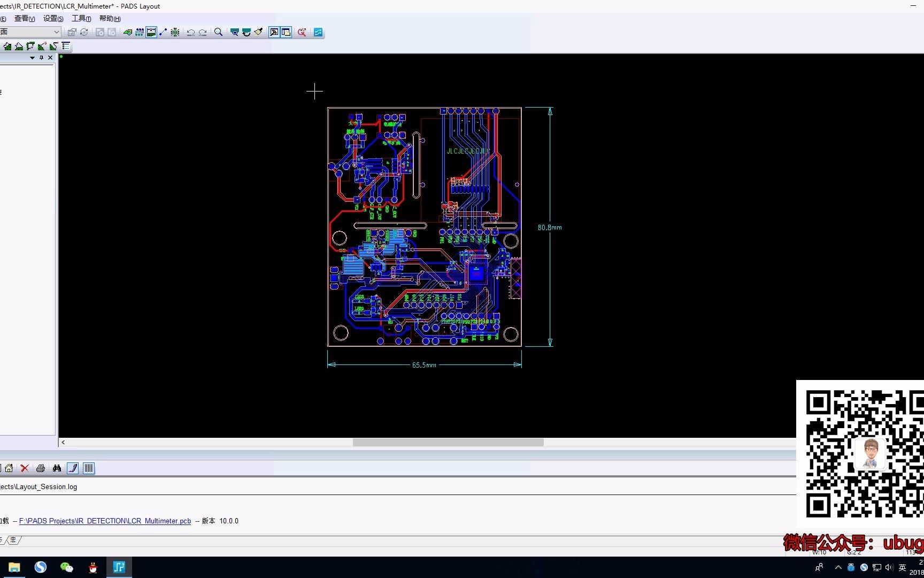The image size is (924, 578).
Task: Click the first greyed gear-page toolbar icon
Action: coord(100,32)
